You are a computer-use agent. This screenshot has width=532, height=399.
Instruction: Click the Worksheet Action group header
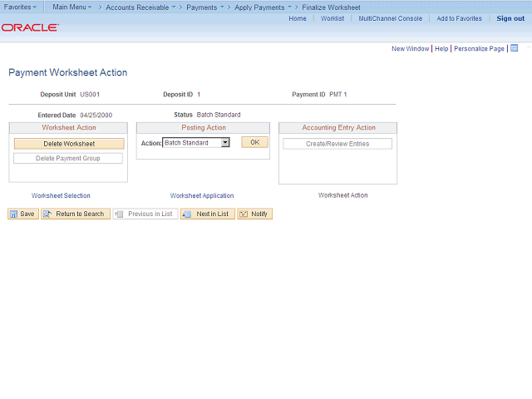coord(69,127)
